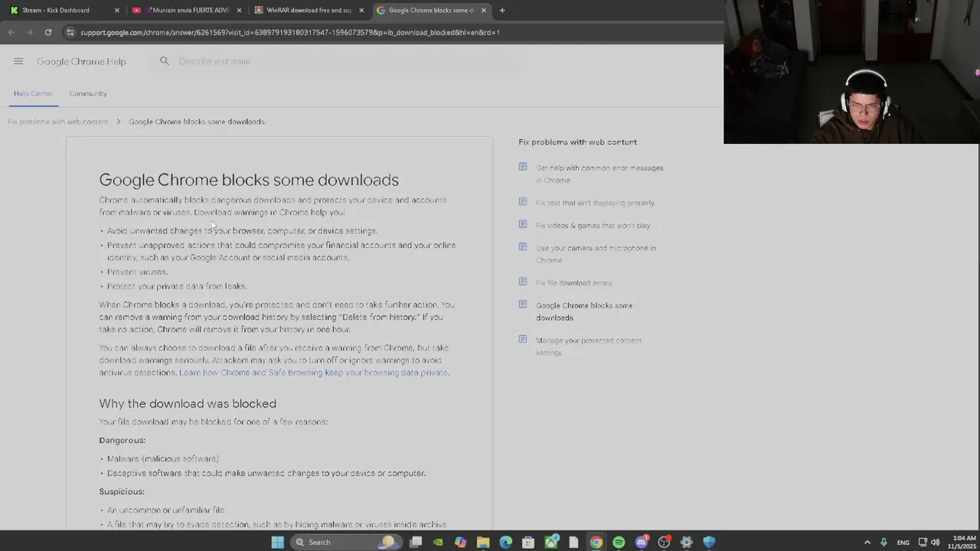
Task: Open the clock showing 1:04 AM
Action: tap(964, 542)
